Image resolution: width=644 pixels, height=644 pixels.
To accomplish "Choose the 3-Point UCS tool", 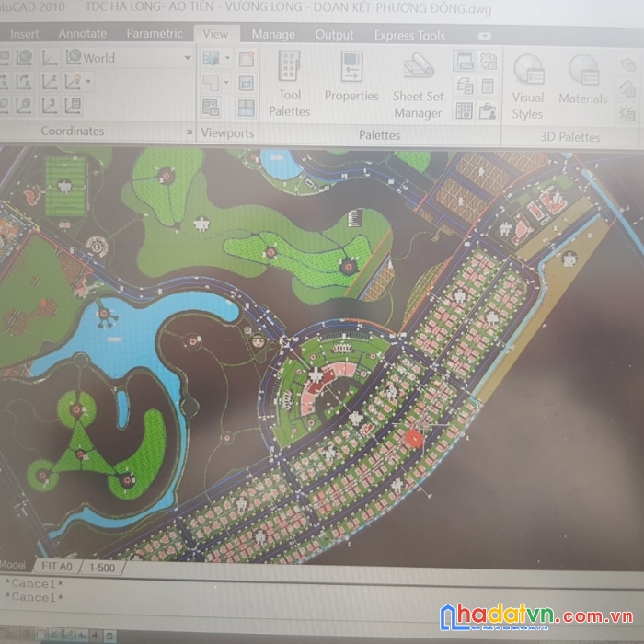I will pyautogui.click(x=50, y=106).
